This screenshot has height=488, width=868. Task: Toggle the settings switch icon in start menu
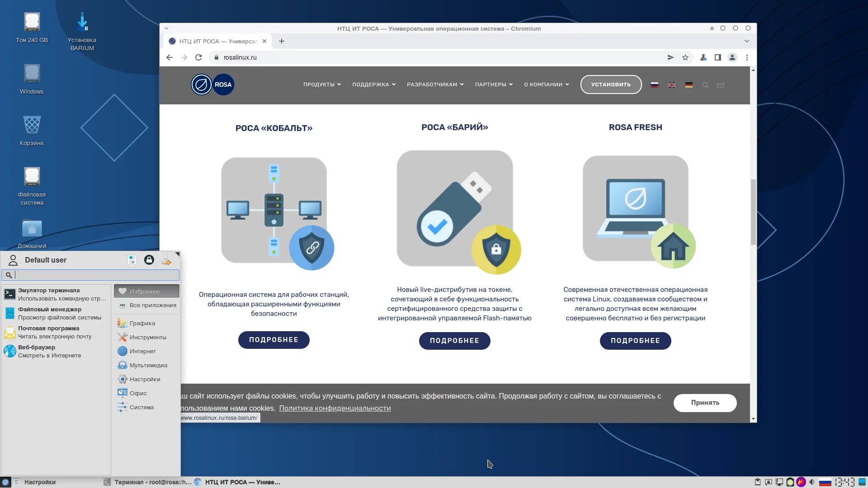132,260
